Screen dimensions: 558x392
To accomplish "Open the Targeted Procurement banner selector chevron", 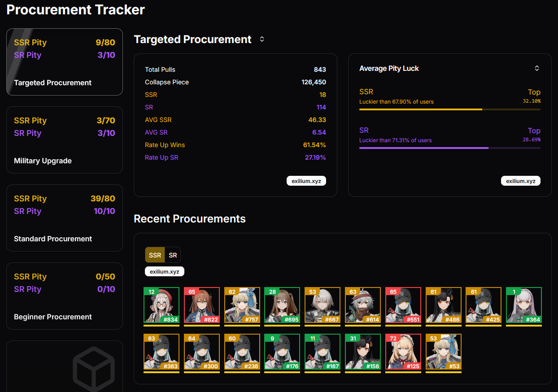I will click(x=262, y=39).
